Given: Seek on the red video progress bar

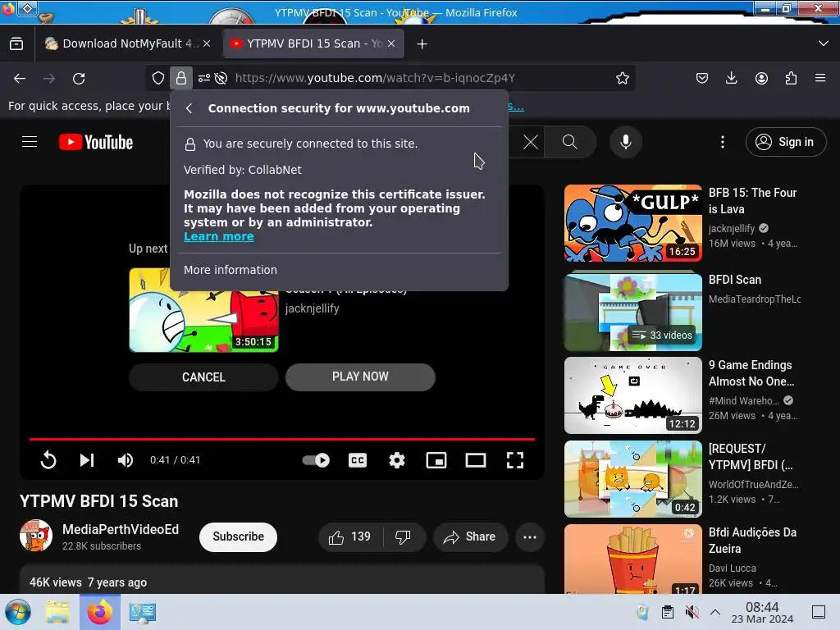Looking at the screenshot, I should (x=282, y=440).
